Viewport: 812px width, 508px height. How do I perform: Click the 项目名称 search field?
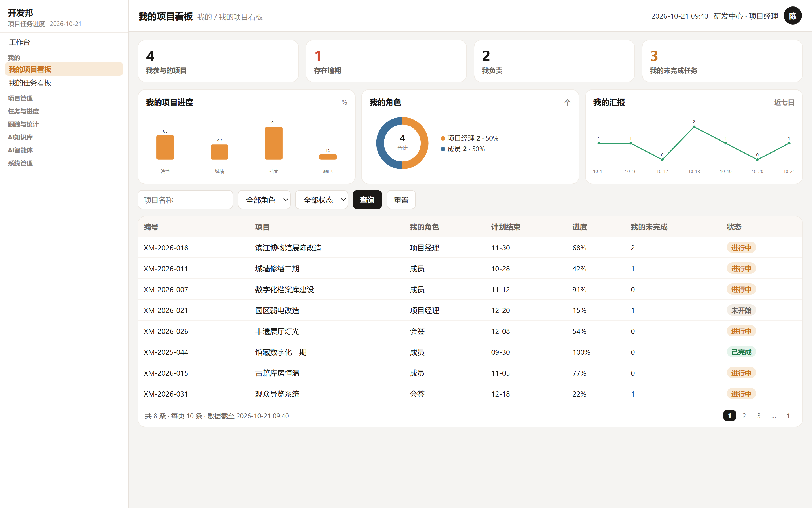[x=185, y=200]
